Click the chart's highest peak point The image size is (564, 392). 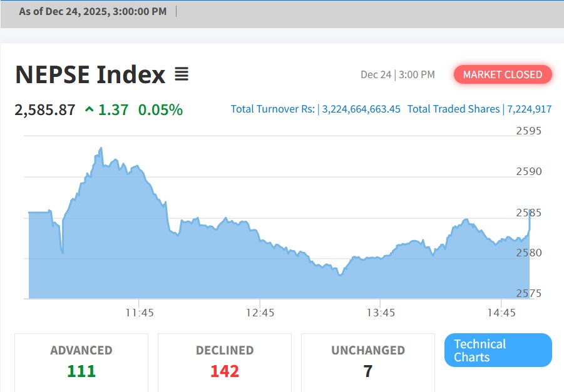[101, 148]
